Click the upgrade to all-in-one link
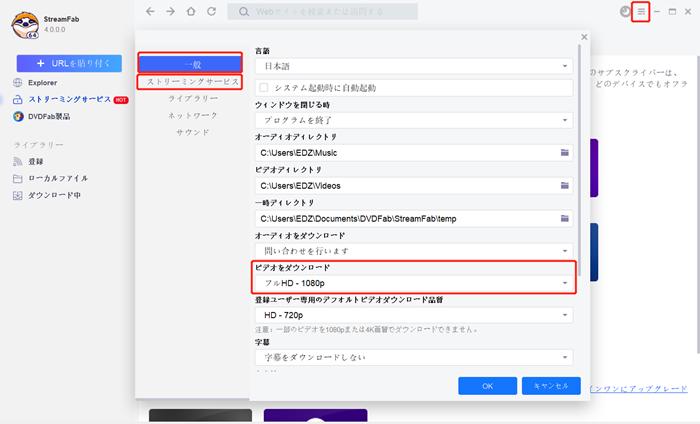700x424 pixels. [638, 389]
